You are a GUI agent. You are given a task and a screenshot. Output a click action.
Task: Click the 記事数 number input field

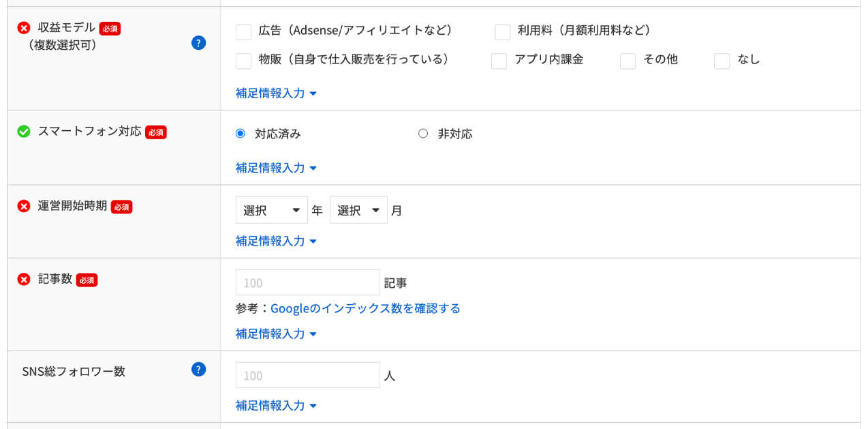[307, 282]
